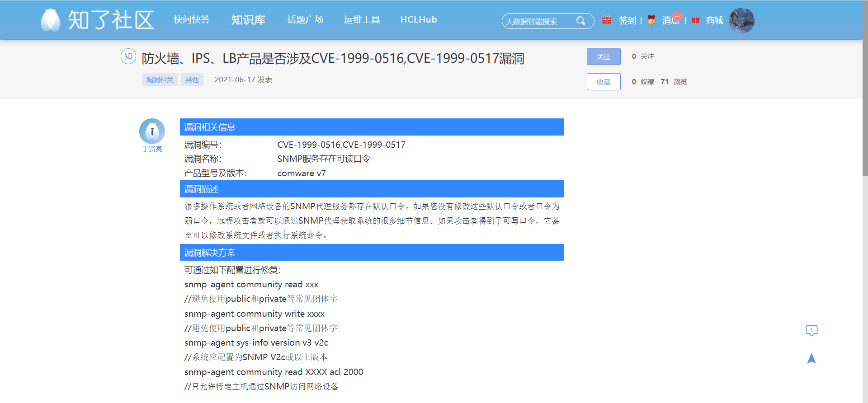
Task: Click the //系统应配置为SNMP V2c或以上版本 comment
Action: pyautogui.click(x=256, y=357)
